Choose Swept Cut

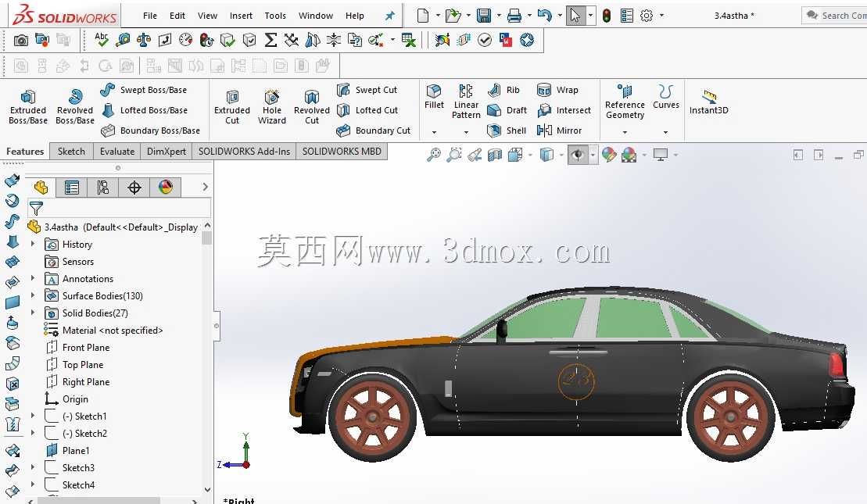coord(367,90)
